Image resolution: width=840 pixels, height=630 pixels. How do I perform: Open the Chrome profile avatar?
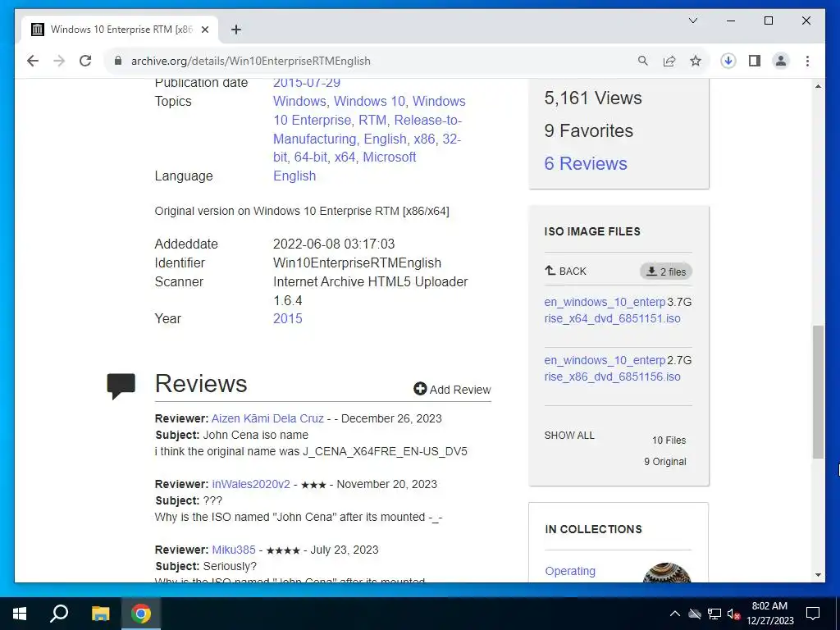(x=781, y=61)
